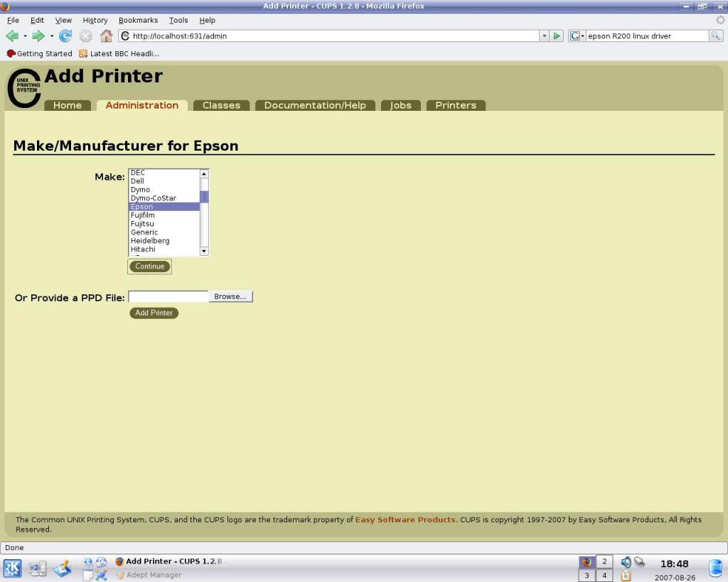Viewport: 728px width, 582px height.
Task: Select Dymo-CoStar in the Make list
Action: click(164, 198)
